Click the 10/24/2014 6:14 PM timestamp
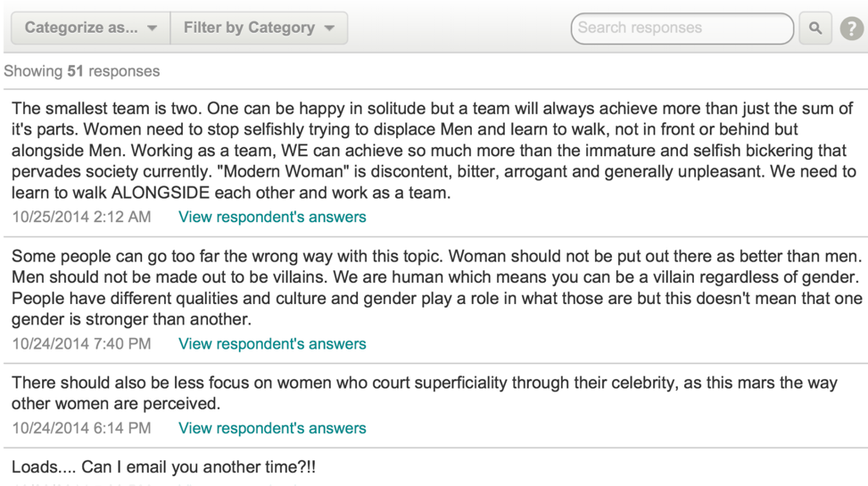Image resolution: width=868 pixels, height=486 pixels. coord(81,428)
